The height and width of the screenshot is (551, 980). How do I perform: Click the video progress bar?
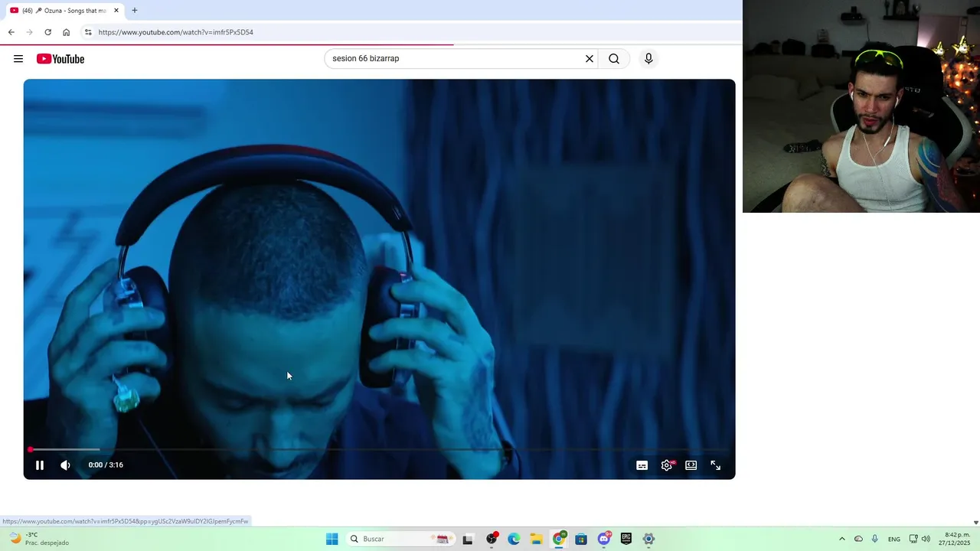click(x=379, y=449)
